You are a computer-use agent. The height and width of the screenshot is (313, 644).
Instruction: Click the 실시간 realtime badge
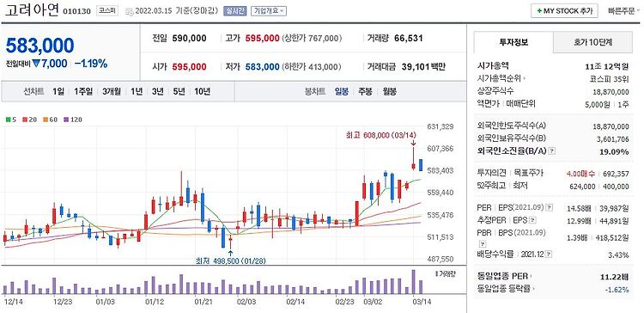click(x=235, y=11)
